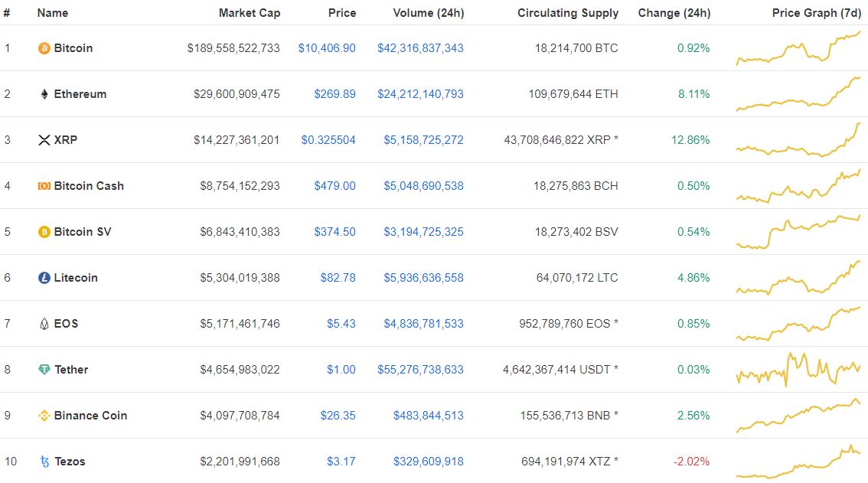Open Bitcoin Cash 7-day price graph
Image resolution: width=868 pixels, height=483 pixels.
click(x=798, y=186)
